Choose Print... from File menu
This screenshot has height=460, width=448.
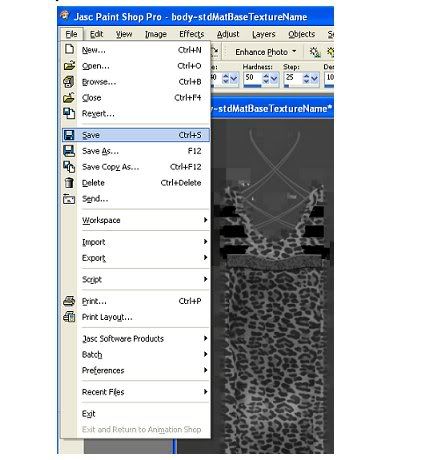(x=136, y=301)
